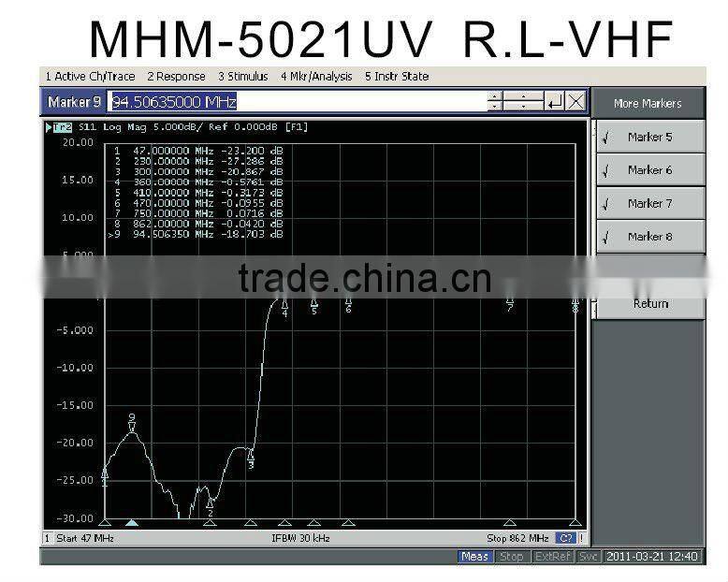Click axis triangle at stop frequency
This screenshot has width=728, height=582.
coord(575,523)
